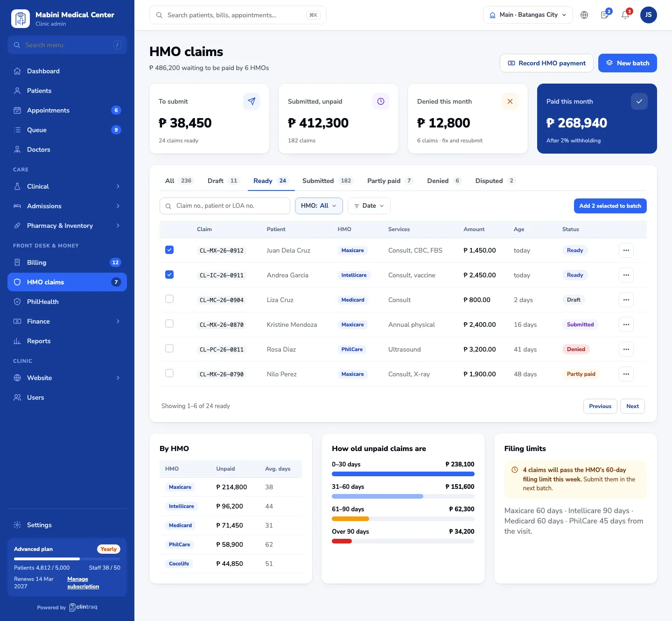Image resolution: width=672 pixels, height=621 pixels.
Task: Uncheck the Andrea Garcia claim checkbox
Action: [169, 275]
